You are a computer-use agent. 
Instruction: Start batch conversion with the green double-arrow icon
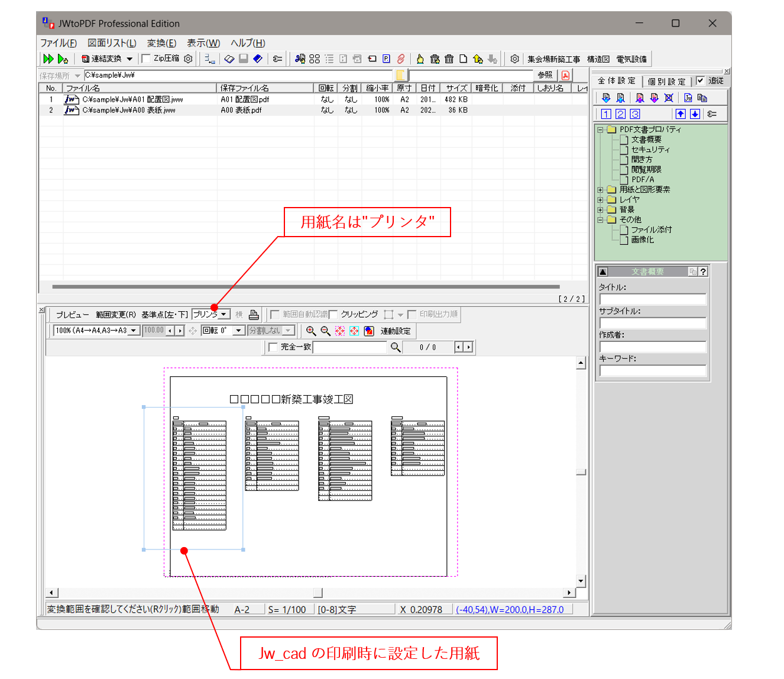[48, 59]
